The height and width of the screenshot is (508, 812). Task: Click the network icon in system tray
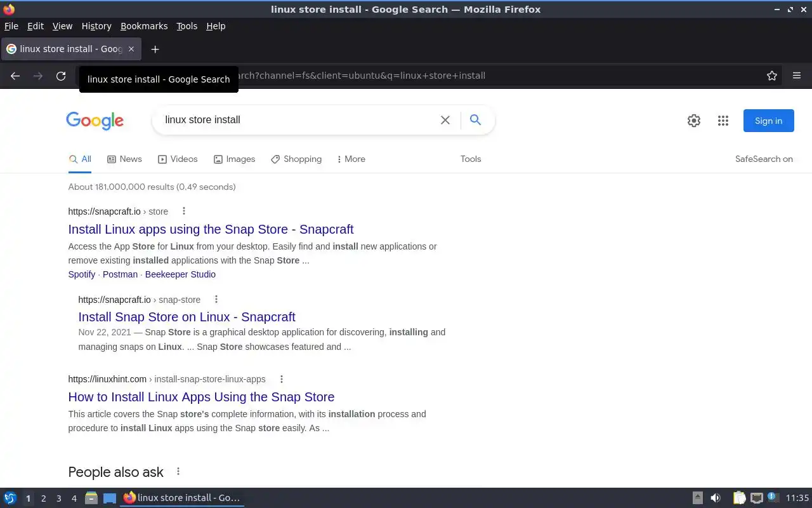(x=757, y=498)
